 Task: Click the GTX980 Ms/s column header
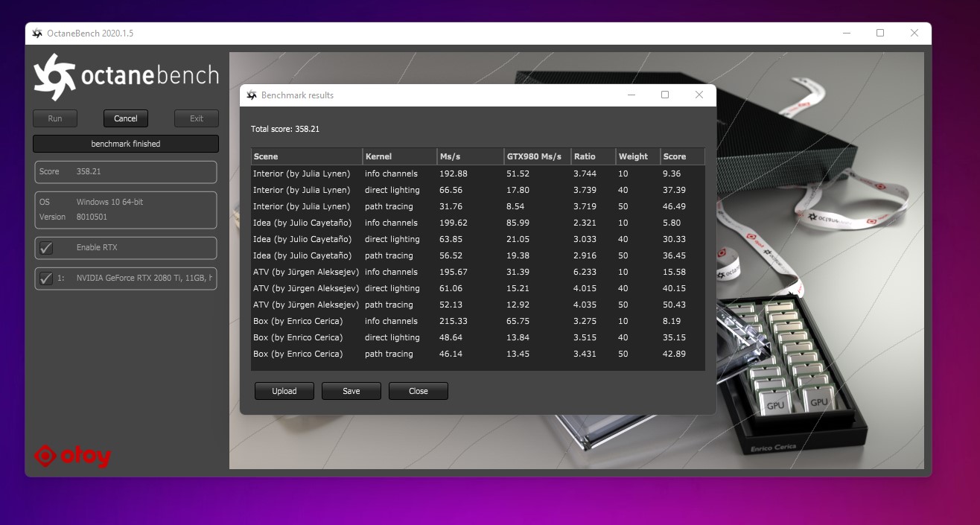[x=536, y=156]
